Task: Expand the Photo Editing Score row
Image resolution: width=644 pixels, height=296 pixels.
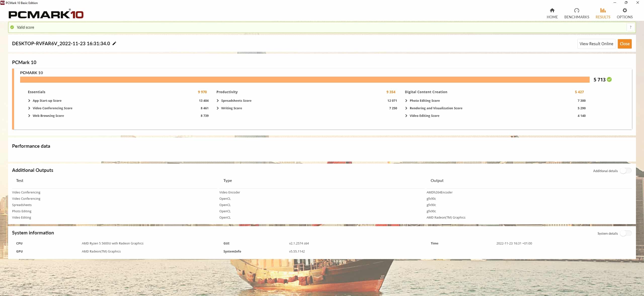Action: 406,101
